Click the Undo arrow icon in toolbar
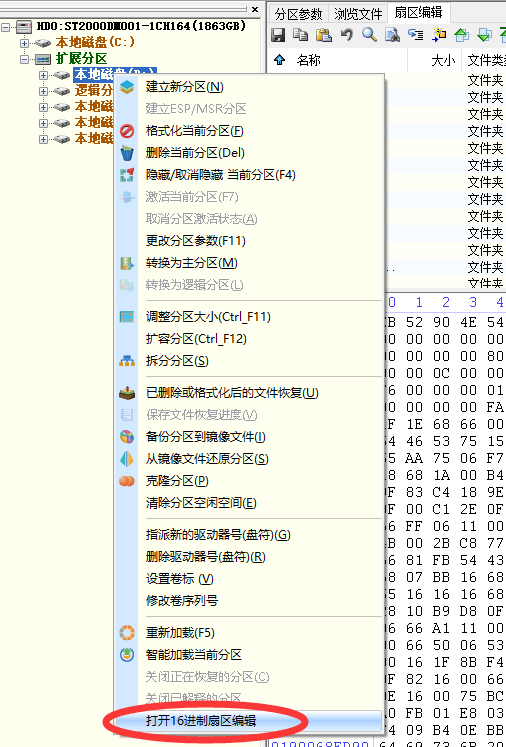This screenshot has height=747, width=506. point(346,34)
